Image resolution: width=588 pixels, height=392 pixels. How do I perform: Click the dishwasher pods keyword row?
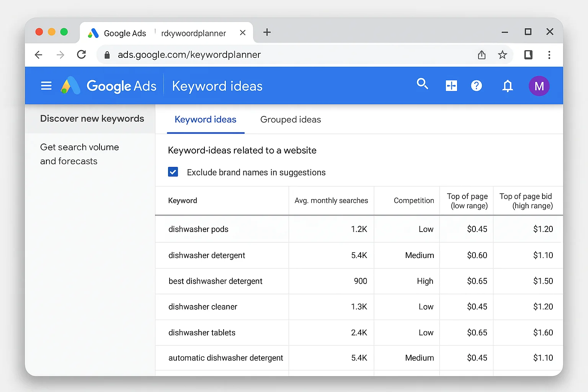coord(198,229)
